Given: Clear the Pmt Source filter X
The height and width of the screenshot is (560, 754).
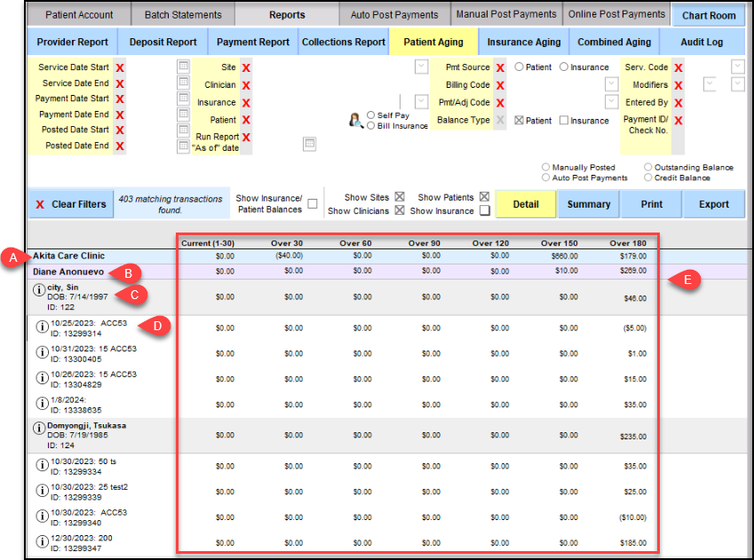Looking at the screenshot, I should tap(501, 67).
